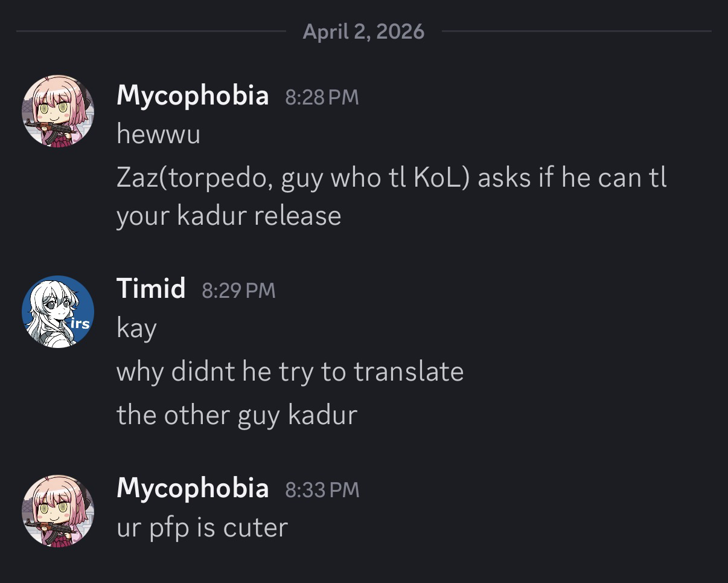
Task: Click the 'irs' badge on Timid's avatar
Action: 80,323
